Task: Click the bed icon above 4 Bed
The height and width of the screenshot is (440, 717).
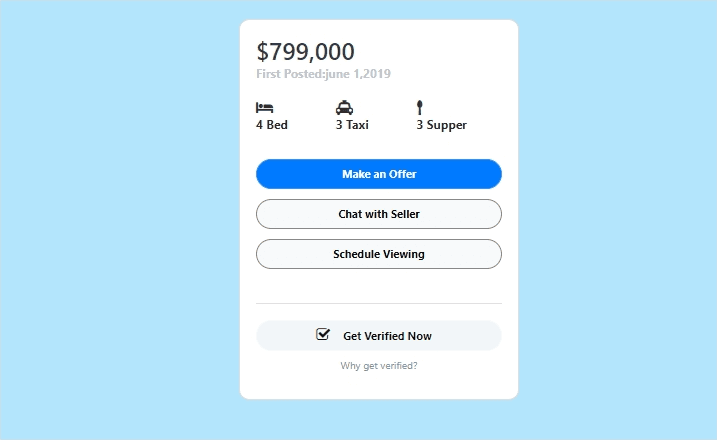Action: pos(264,107)
